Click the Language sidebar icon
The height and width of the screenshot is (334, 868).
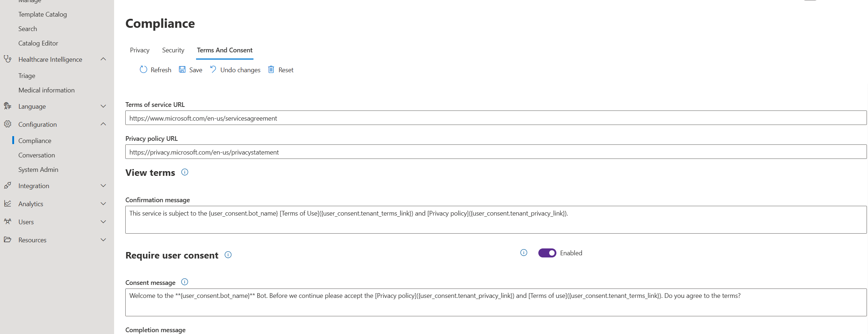pyautogui.click(x=7, y=106)
